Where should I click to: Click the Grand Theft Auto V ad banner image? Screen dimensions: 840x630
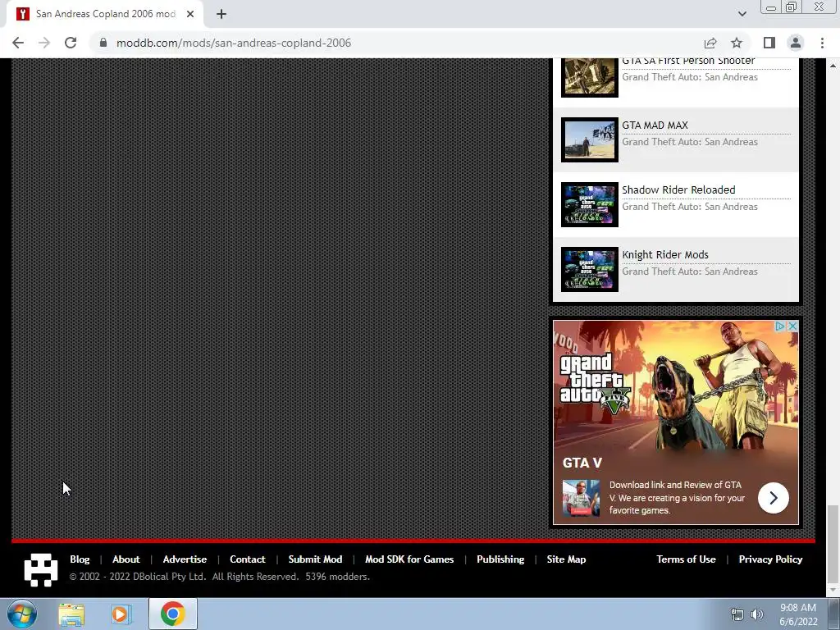676,386
